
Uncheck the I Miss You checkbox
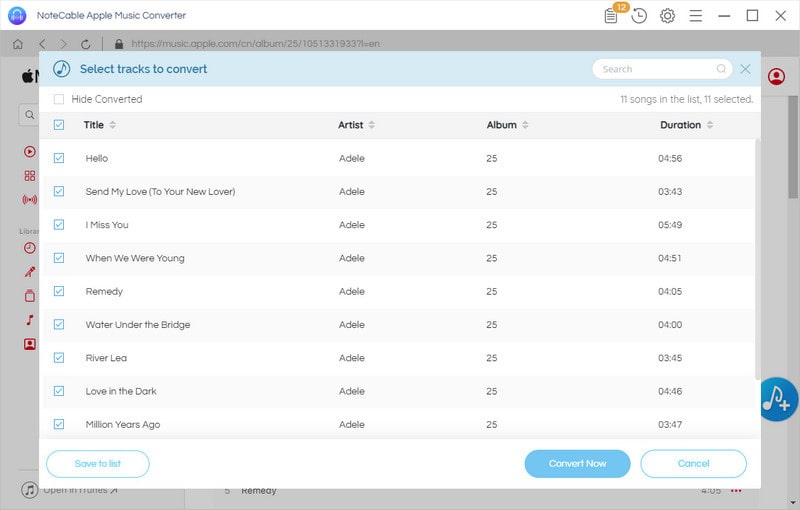(59, 225)
